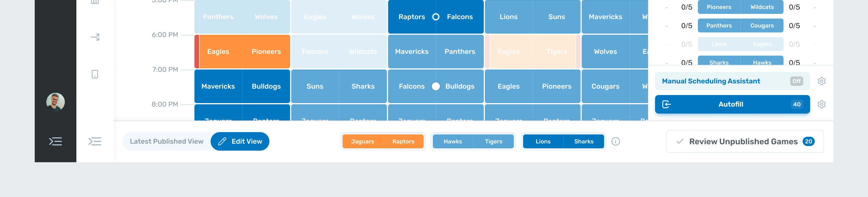Click the user profile avatar

(x=56, y=102)
